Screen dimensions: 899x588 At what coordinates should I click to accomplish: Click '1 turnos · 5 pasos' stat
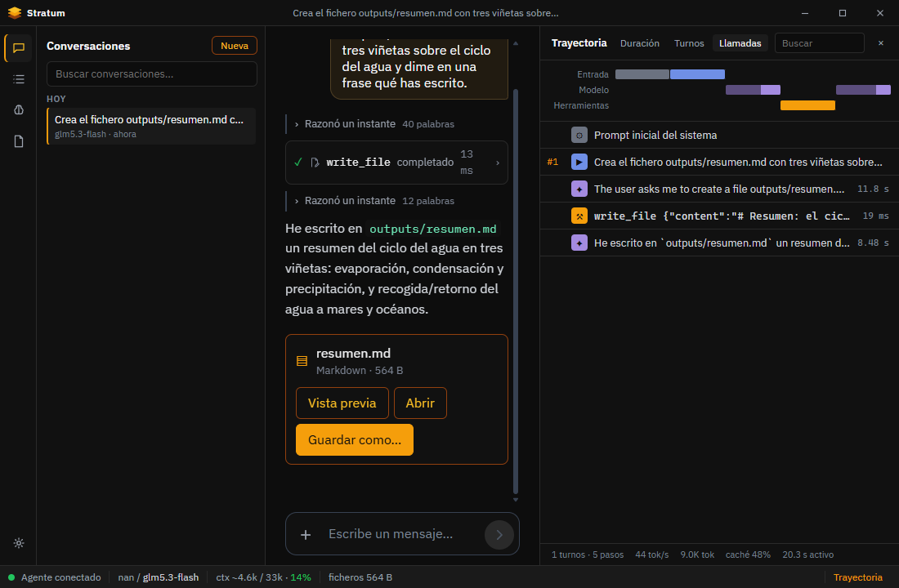point(588,555)
